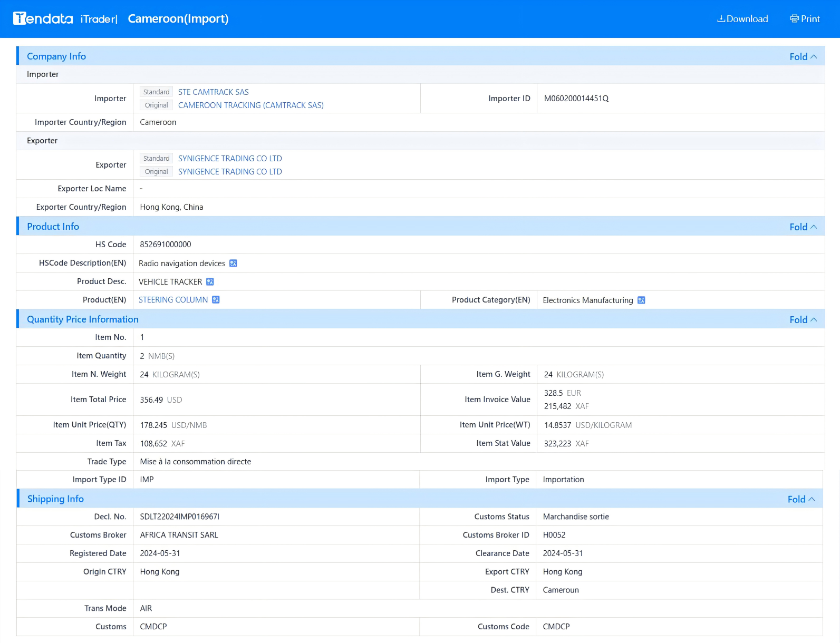The height and width of the screenshot is (643, 840).
Task: Select customs status Marchandise sortie
Action: point(576,517)
